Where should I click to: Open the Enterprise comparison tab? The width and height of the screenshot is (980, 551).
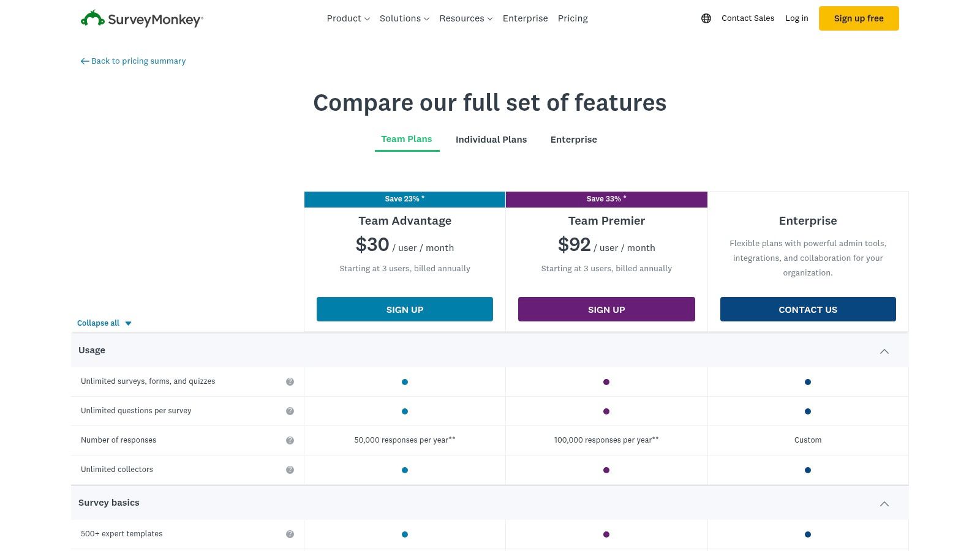(573, 140)
